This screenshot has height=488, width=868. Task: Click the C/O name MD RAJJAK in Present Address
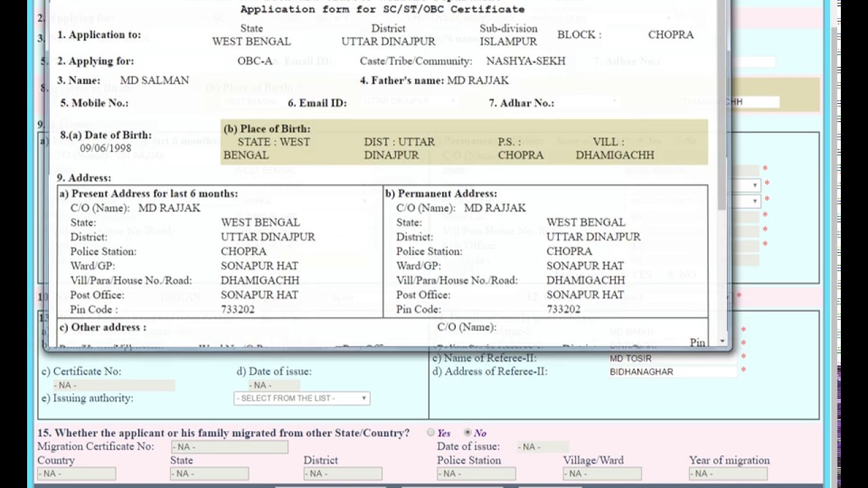click(x=170, y=208)
